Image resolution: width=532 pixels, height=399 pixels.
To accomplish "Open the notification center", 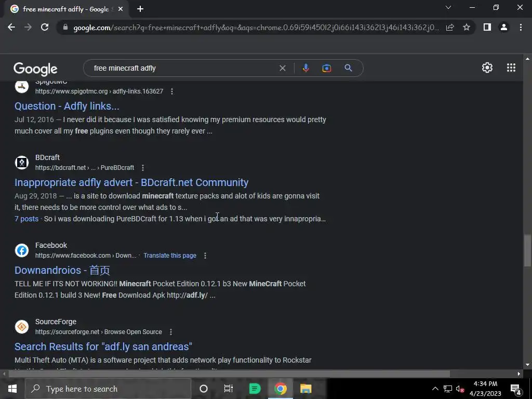I will 515,389.
